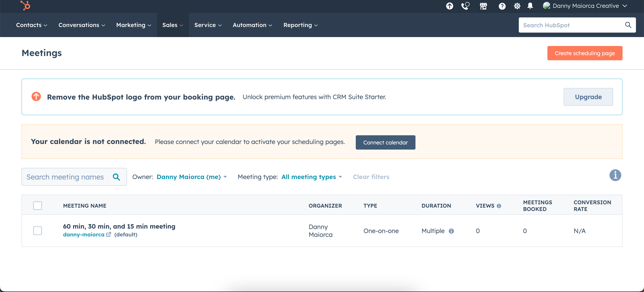Open Settings via the gear icon
This screenshot has width=644, height=292.
point(517,6)
